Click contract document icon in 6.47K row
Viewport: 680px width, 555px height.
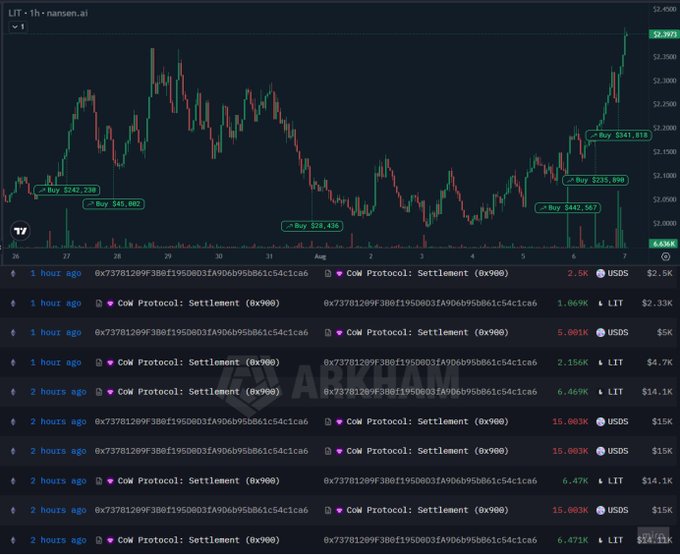[99, 481]
